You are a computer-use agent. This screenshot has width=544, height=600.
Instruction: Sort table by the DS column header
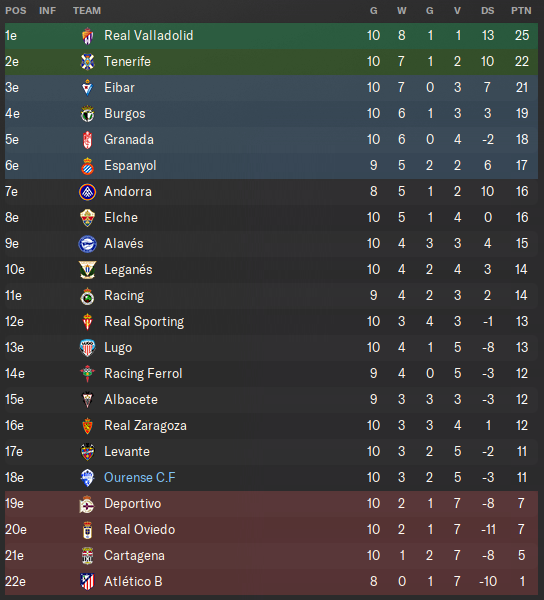[487, 10]
